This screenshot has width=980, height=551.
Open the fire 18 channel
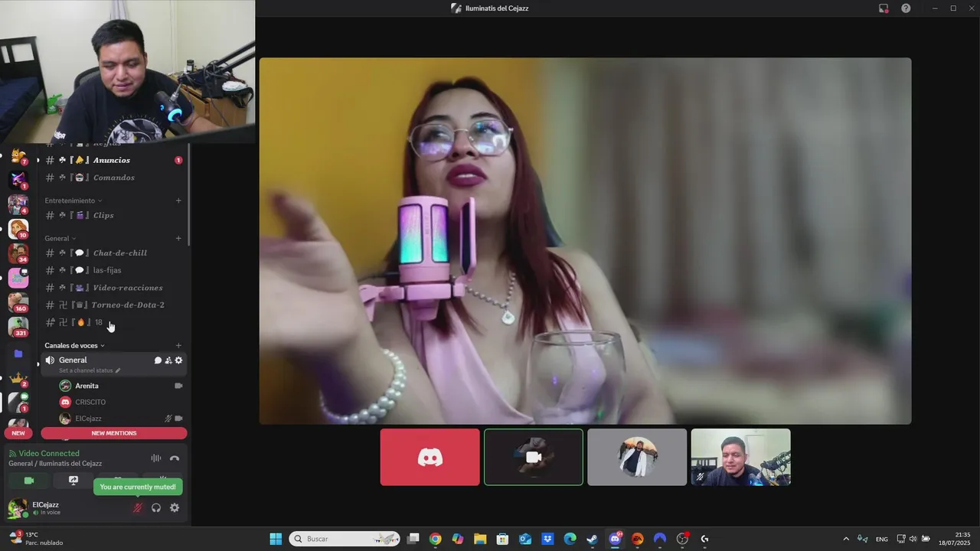(x=113, y=322)
